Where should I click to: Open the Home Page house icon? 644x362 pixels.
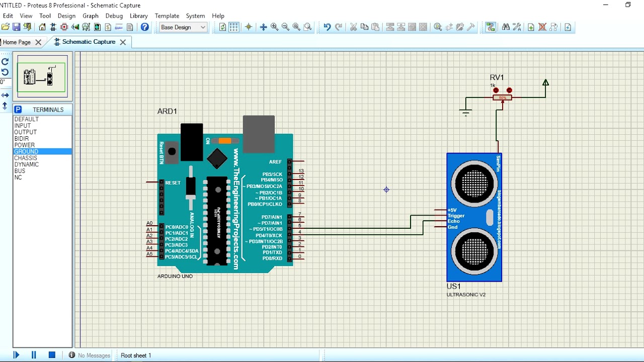click(42, 27)
